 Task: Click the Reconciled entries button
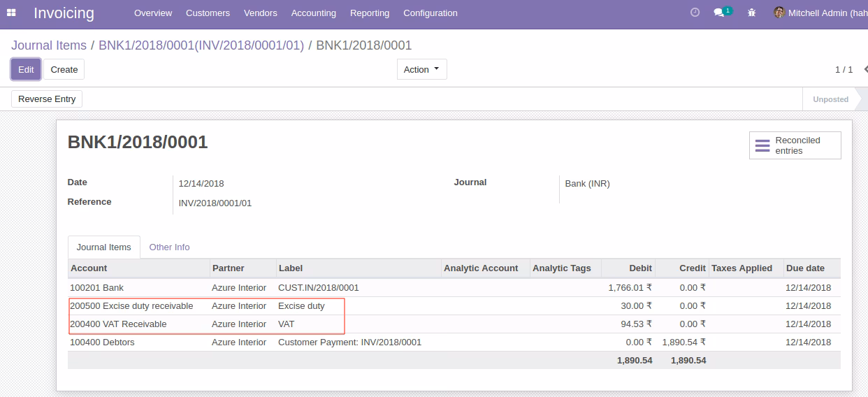795,145
